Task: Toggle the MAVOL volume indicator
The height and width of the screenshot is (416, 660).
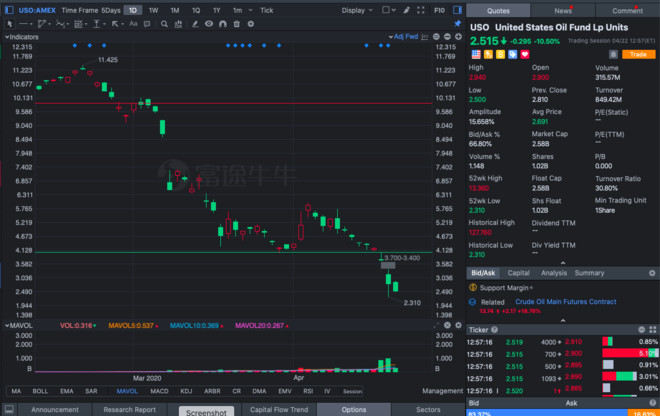Action: coord(127,391)
